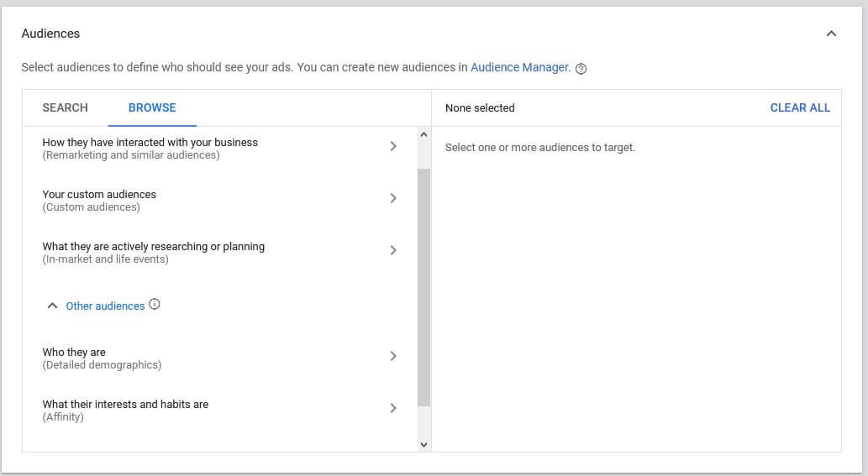
Task: Click the 'Other audiences' link text
Action: 105,306
